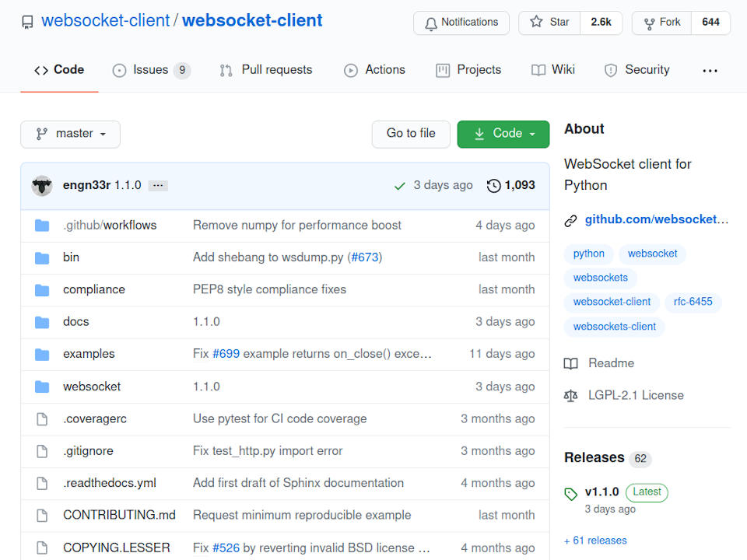Click engn33r's avatar image

(42, 185)
